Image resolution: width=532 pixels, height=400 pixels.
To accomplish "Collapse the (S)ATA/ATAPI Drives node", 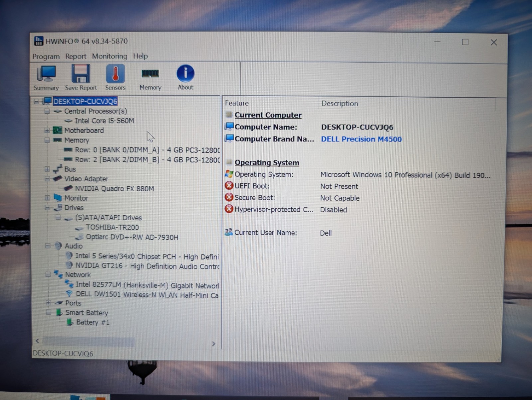I will click(x=58, y=217).
